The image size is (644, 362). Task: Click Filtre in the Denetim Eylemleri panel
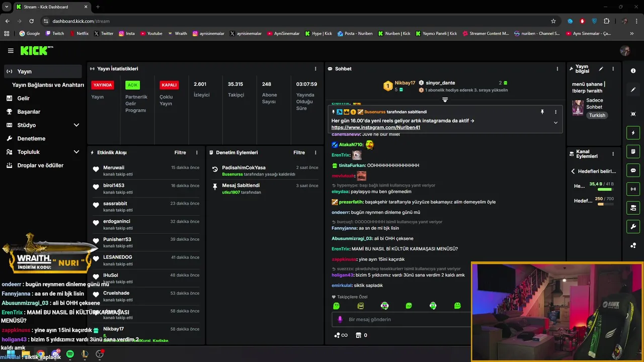pyautogui.click(x=299, y=152)
